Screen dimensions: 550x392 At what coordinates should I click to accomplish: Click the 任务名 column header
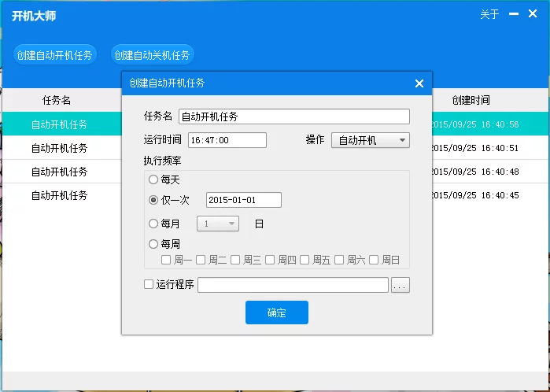[x=57, y=101]
